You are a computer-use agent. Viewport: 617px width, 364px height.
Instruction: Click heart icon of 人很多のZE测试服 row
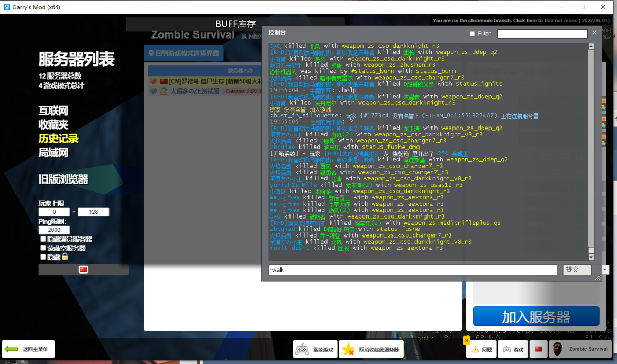click(153, 91)
